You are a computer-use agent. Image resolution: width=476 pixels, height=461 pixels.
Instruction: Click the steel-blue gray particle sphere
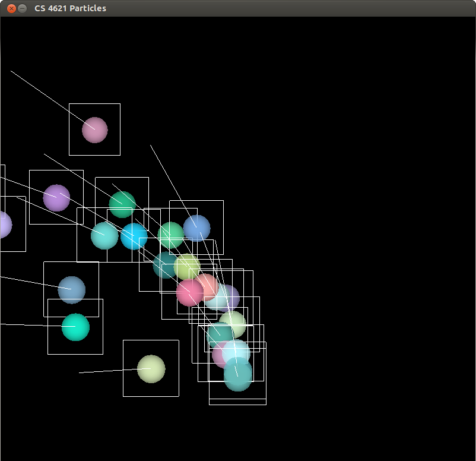(72, 290)
